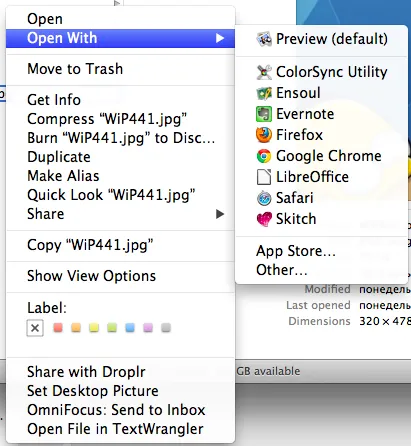Click the Google Chrome icon
Viewport: 411px width, 446px height.
click(x=264, y=156)
